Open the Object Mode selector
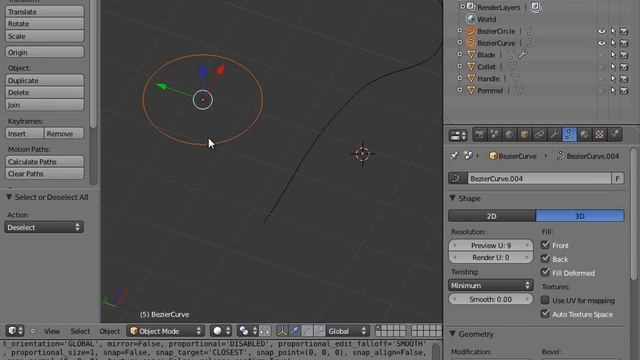640x360 pixels. pyautogui.click(x=166, y=331)
